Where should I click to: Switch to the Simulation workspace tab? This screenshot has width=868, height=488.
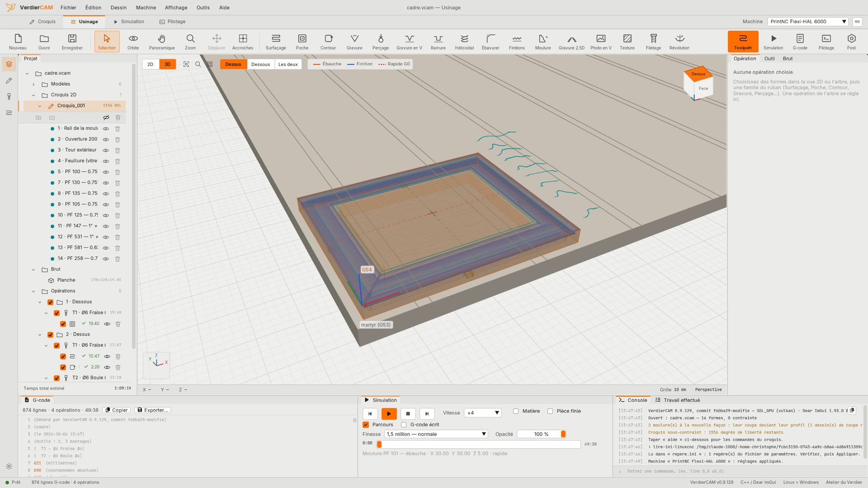point(129,22)
